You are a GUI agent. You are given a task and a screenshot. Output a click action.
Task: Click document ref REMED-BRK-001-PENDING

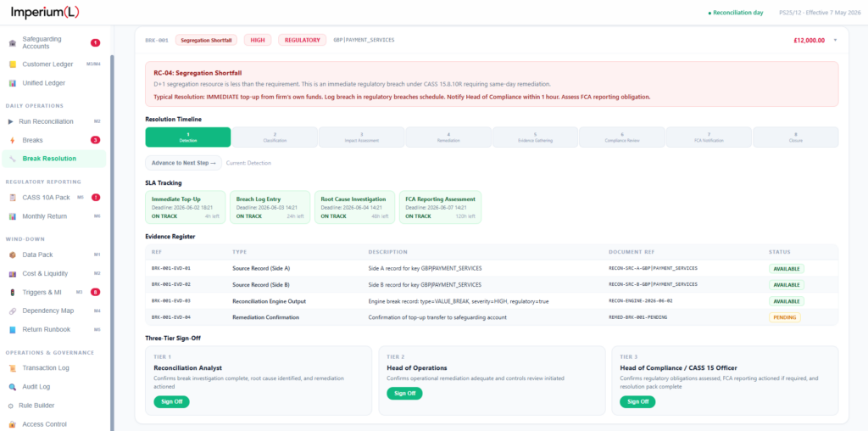[x=637, y=317]
